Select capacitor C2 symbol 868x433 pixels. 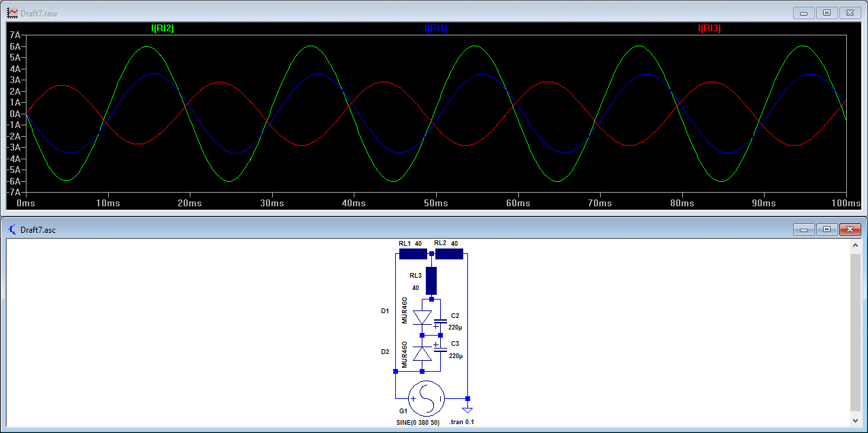[x=440, y=321]
